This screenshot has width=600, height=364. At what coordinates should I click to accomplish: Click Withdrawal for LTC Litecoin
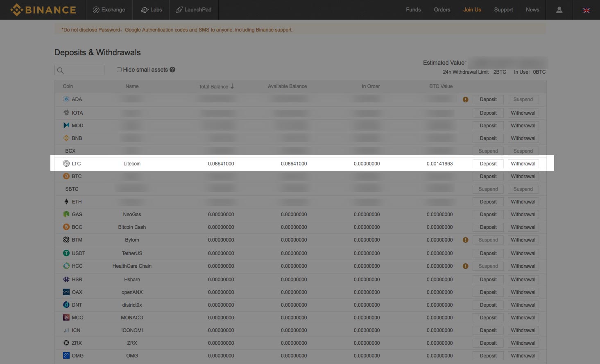pyautogui.click(x=523, y=163)
